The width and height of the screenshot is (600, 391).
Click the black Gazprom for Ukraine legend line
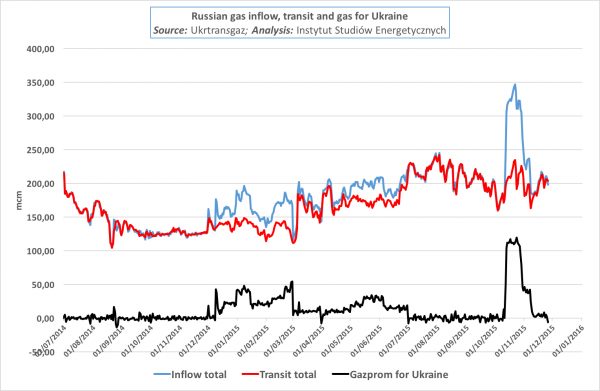click(340, 374)
